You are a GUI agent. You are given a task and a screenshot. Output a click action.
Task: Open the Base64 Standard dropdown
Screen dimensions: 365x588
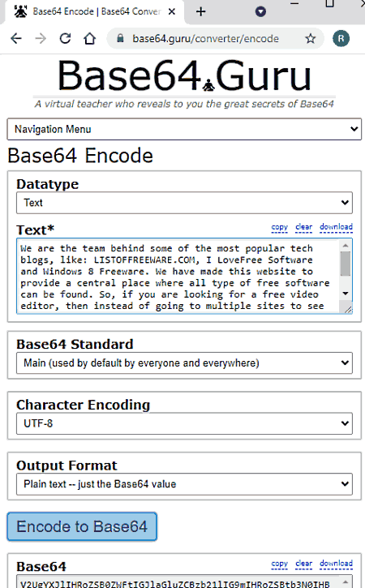184,363
